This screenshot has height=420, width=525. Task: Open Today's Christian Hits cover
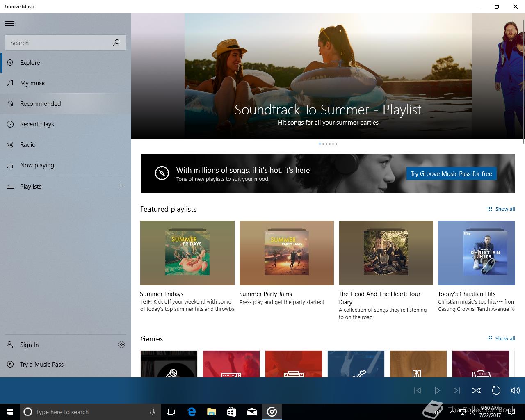[x=477, y=253]
